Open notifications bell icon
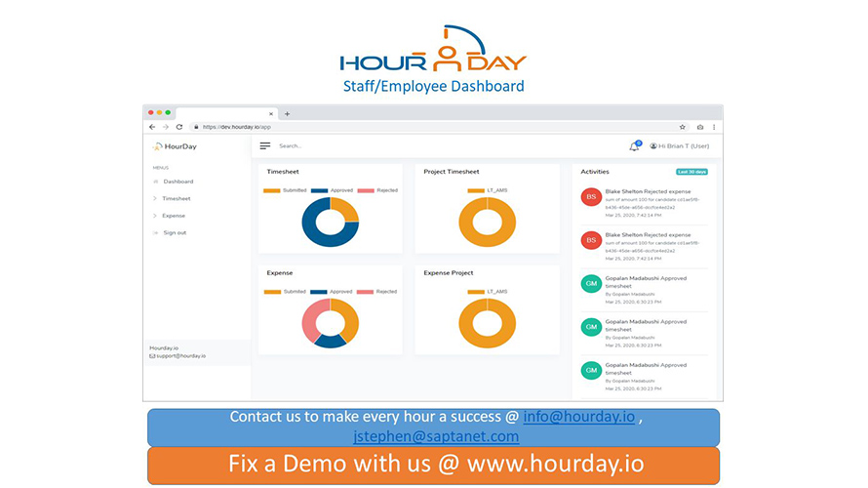868x488 pixels. (634, 146)
